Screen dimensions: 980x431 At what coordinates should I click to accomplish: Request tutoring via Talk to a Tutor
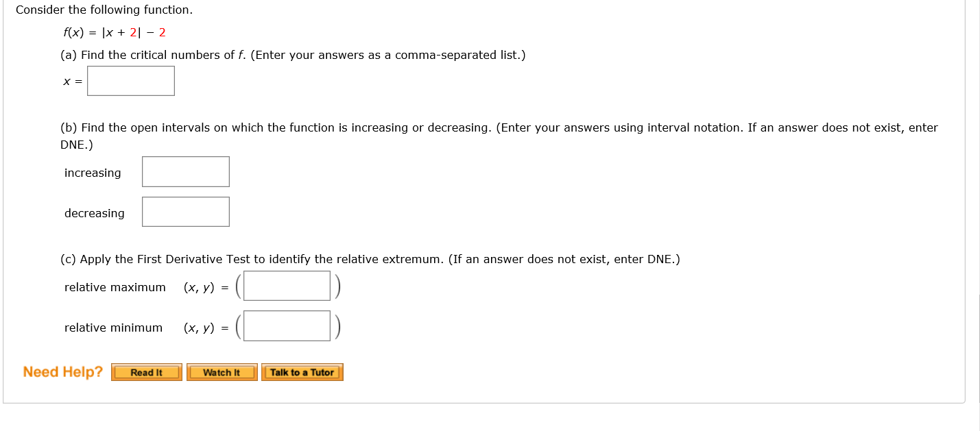point(302,372)
